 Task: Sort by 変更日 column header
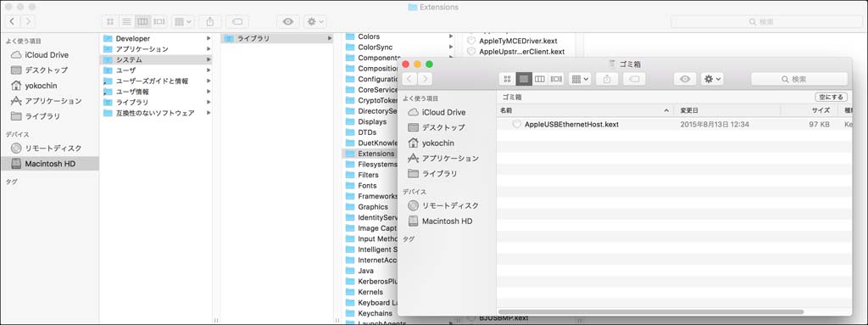(726, 110)
